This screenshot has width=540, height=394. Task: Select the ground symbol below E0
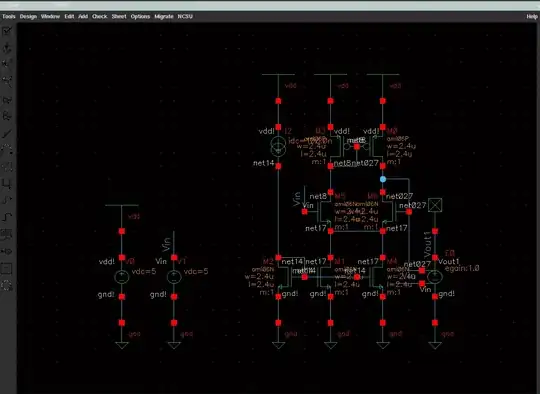435,345
